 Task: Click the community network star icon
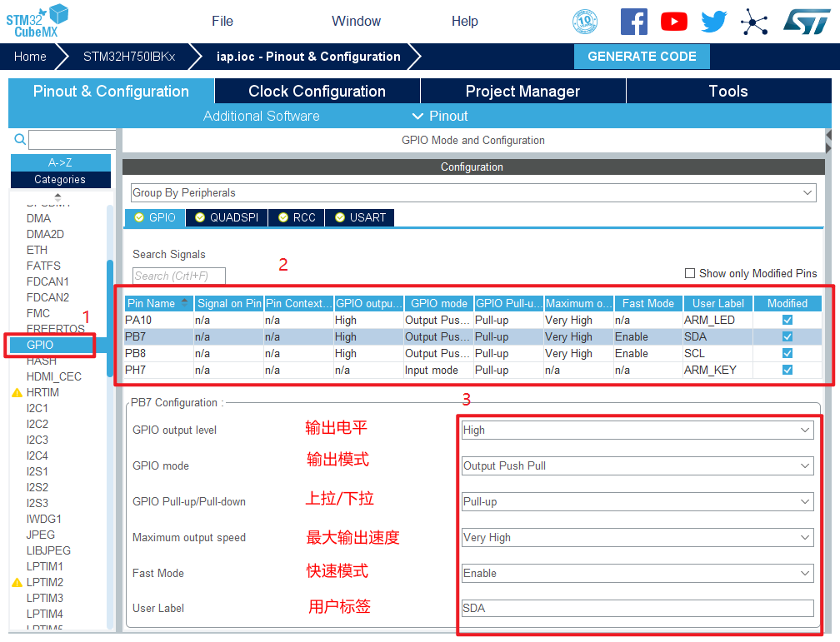[x=754, y=22]
